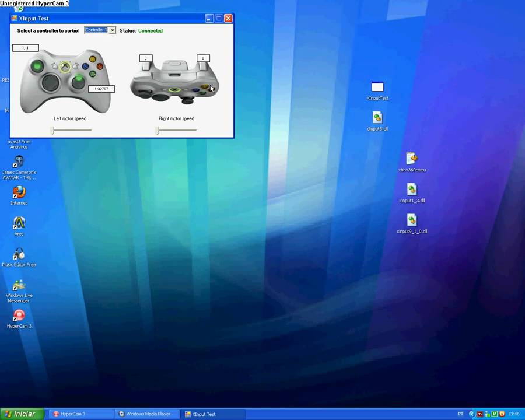Open the Iniciar start menu
Image resolution: width=525 pixels, height=420 pixels.
click(22, 414)
